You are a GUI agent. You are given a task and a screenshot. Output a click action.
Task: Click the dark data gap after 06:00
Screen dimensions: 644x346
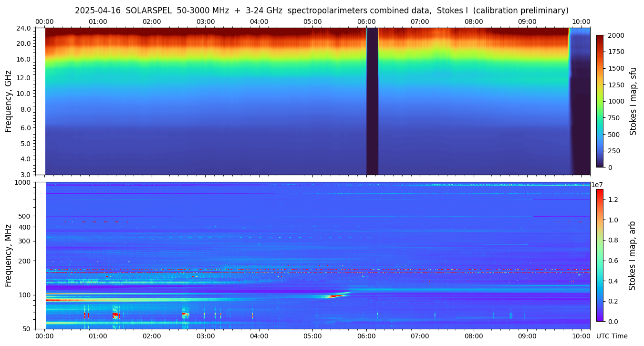tap(372, 101)
